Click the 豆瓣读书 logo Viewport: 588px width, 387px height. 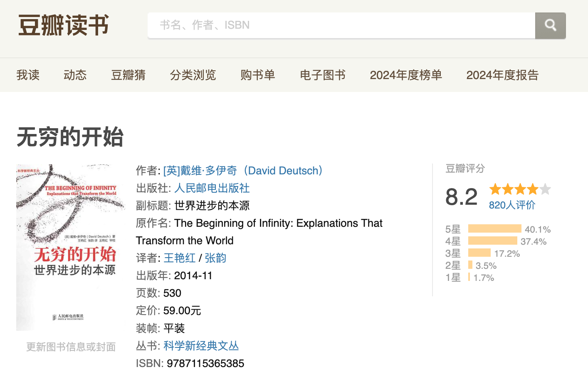pyautogui.click(x=64, y=25)
